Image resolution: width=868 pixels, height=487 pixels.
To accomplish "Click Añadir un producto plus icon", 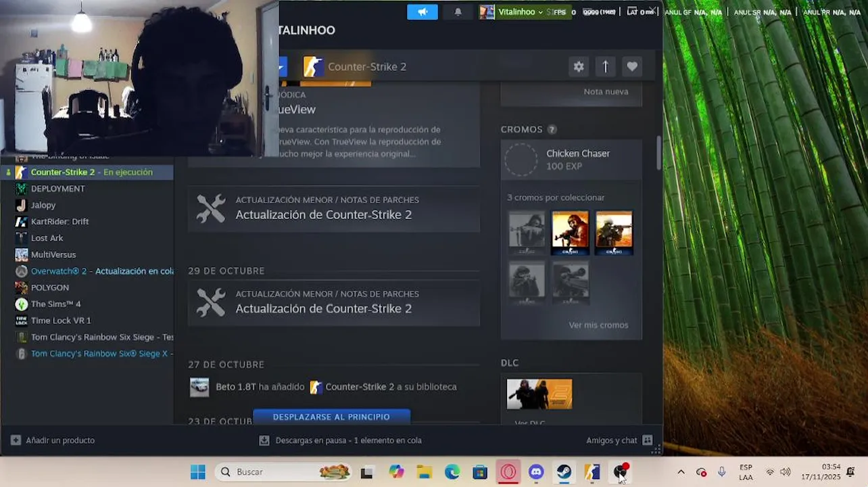I will 16,440.
